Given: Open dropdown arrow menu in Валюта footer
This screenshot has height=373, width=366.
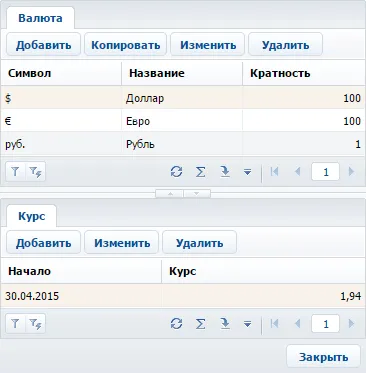Looking at the screenshot, I should pyautogui.click(x=247, y=172).
